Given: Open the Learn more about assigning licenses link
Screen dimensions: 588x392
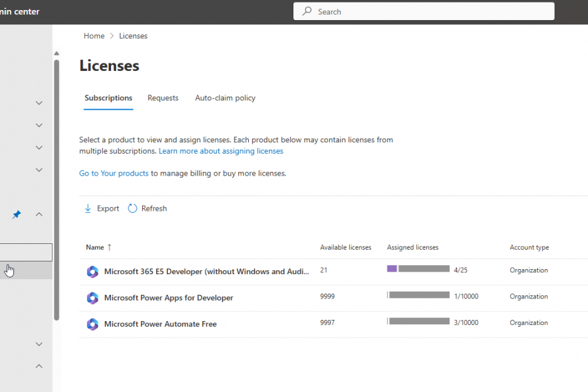Looking at the screenshot, I should pos(221,151).
